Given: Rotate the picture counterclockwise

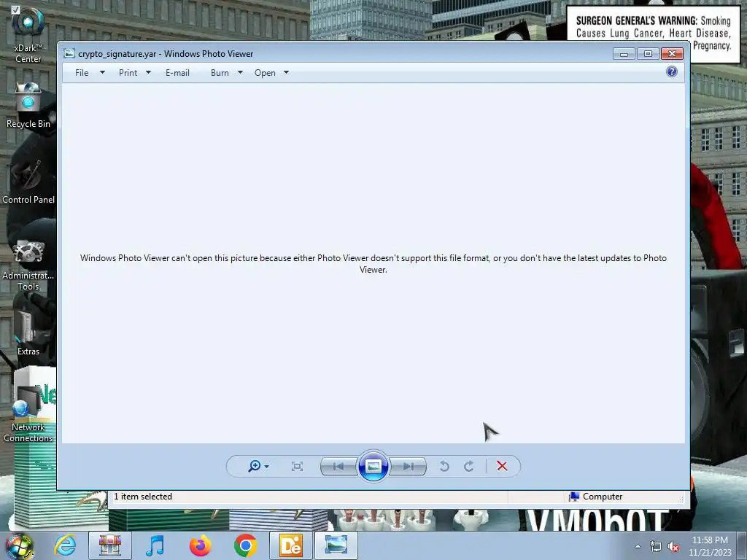Looking at the screenshot, I should [444, 466].
